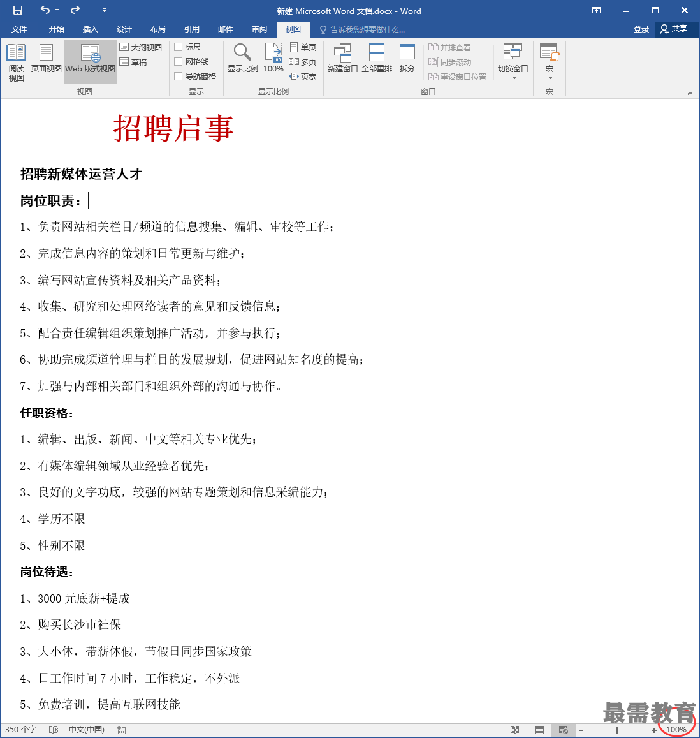Open Ribbon Display Options
The image size is (700, 738).
pyautogui.click(x=596, y=10)
